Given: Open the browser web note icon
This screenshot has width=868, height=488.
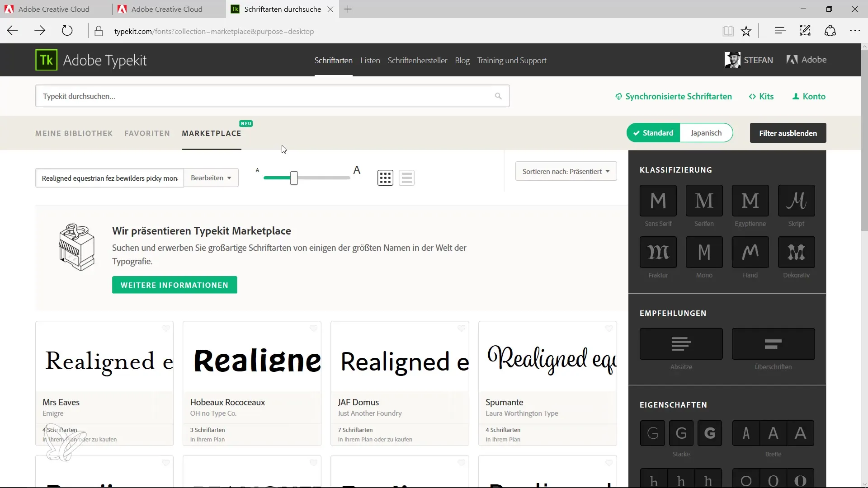Looking at the screenshot, I should (x=805, y=31).
